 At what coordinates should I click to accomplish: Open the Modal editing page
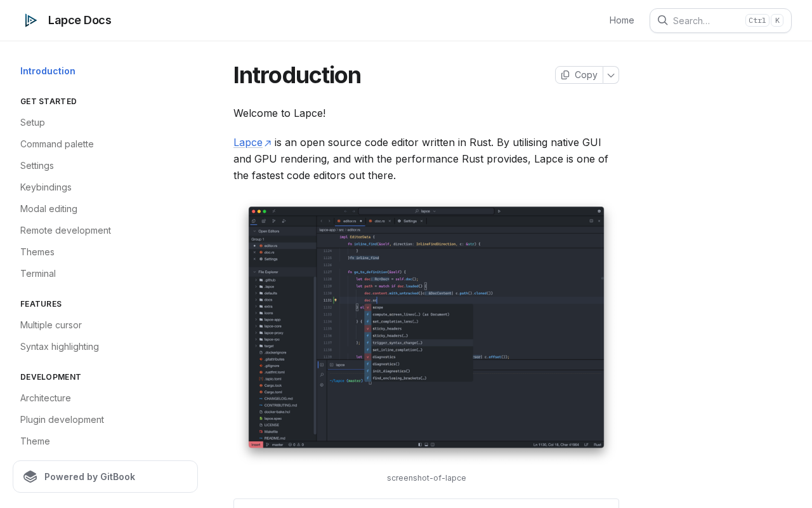[x=49, y=209]
